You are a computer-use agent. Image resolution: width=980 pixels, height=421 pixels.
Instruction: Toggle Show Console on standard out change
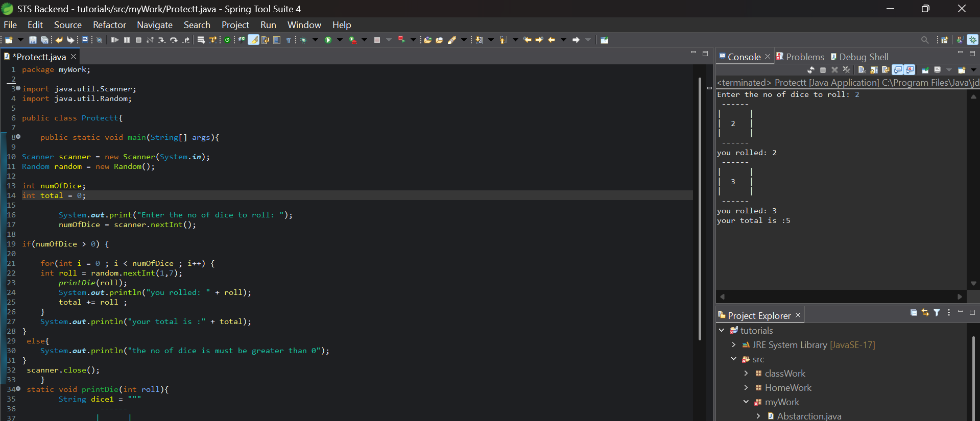tap(897, 70)
